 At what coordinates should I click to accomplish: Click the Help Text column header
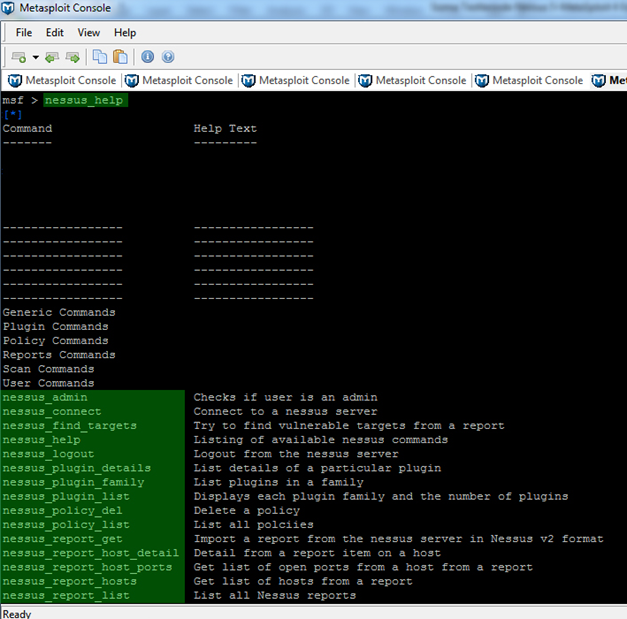[x=225, y=128]
